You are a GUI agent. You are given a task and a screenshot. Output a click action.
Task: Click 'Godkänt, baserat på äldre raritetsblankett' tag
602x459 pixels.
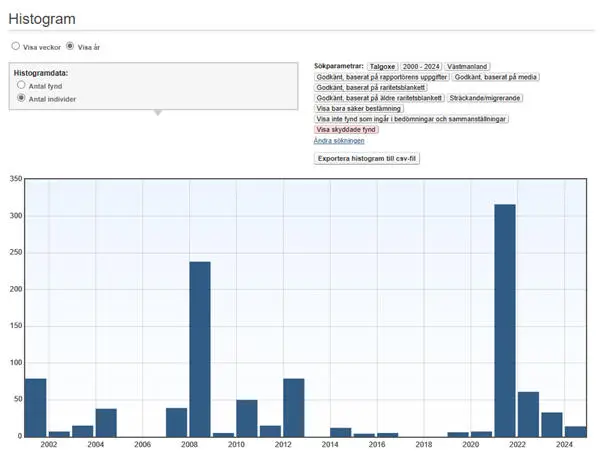379,98
